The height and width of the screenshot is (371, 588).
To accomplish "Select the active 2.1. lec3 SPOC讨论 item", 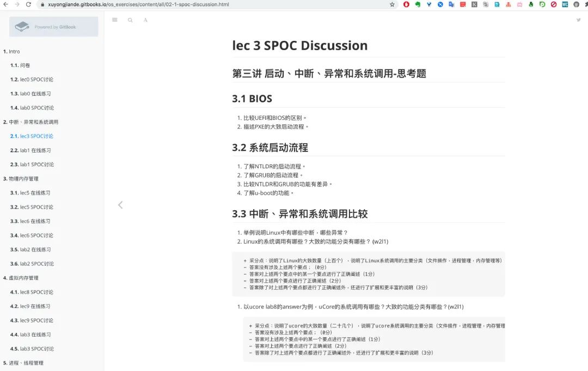I will click(x=32, y=136).
